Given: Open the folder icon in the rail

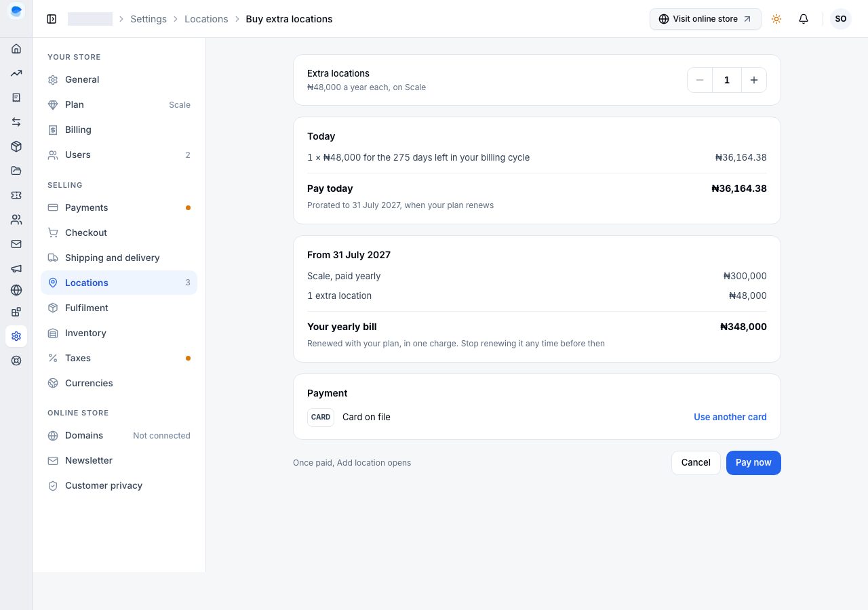Looking at the screenshot, I should (x=16, y=171).
